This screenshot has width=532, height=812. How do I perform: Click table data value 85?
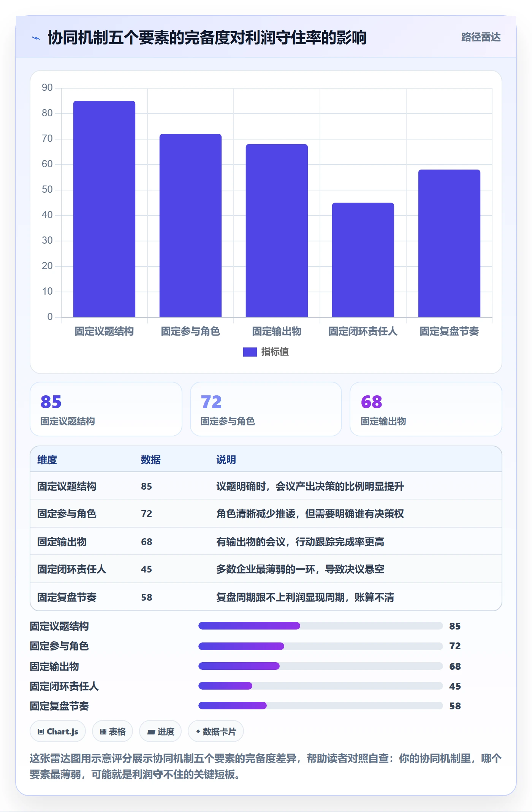[x=147, y=486]
